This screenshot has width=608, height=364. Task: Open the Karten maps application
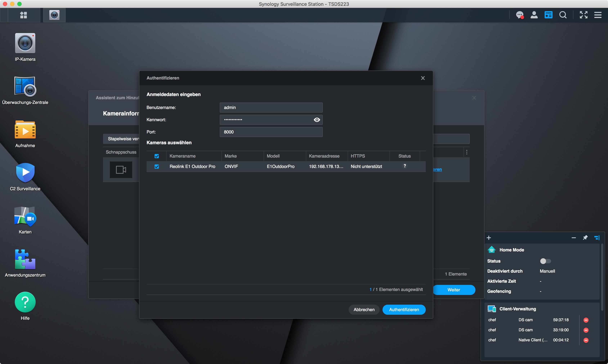tap(25, 216)
